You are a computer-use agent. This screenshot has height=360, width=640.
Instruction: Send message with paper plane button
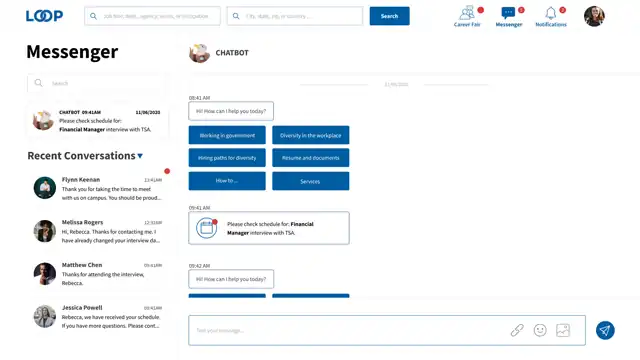click(605, 330)
